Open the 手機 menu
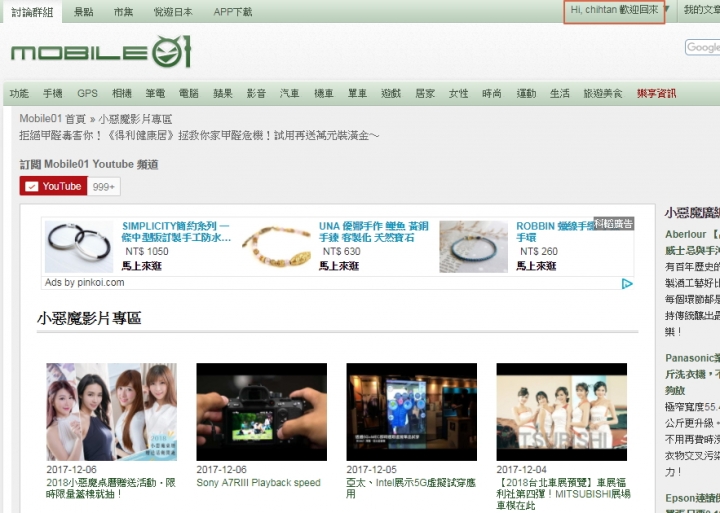Image resolution: width=720 pixels, height=513 pixels. 52,94
